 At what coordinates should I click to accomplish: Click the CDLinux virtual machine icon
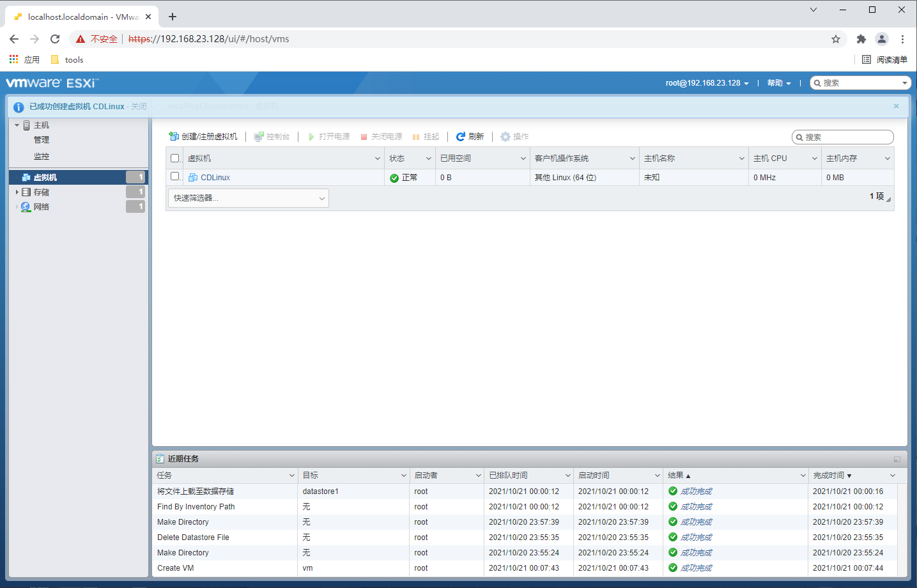193,178
